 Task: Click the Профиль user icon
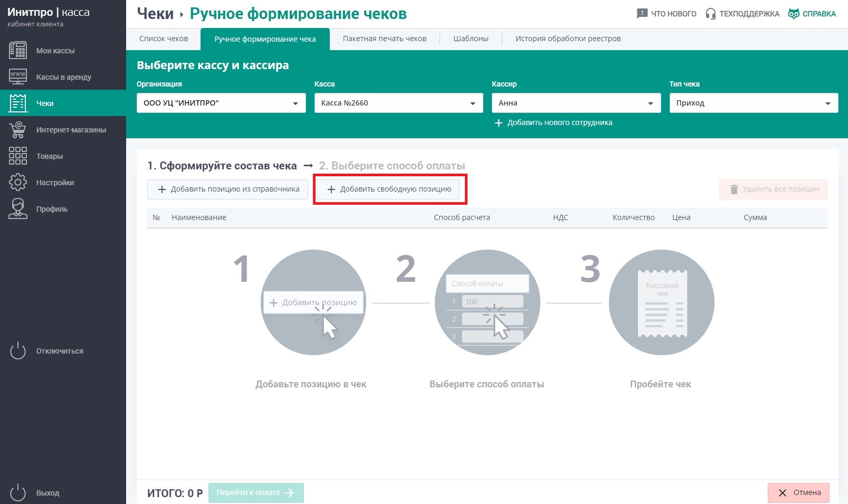[17, 208]
